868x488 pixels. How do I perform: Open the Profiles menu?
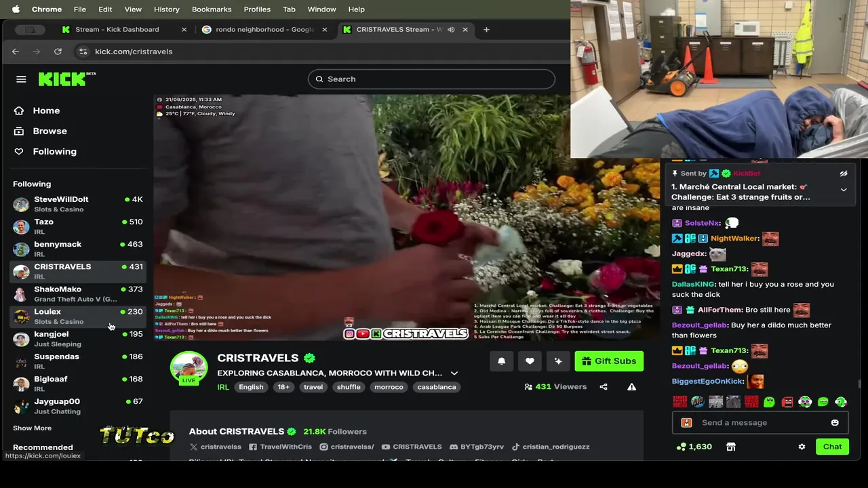coord(257,9)
